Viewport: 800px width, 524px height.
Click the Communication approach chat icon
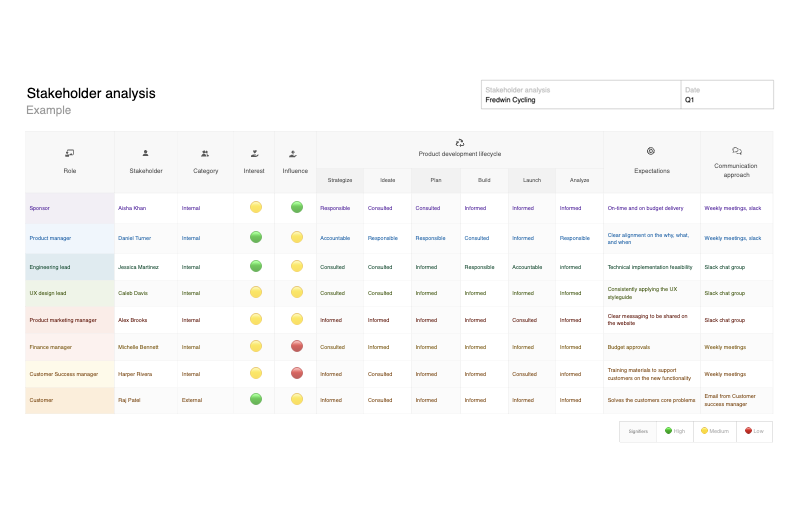[737, 151]
